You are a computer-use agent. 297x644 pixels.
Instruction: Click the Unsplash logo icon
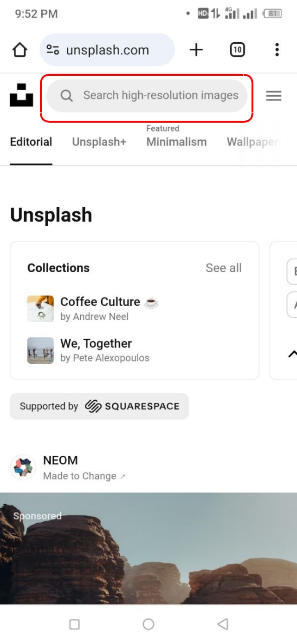coord(21,96)
